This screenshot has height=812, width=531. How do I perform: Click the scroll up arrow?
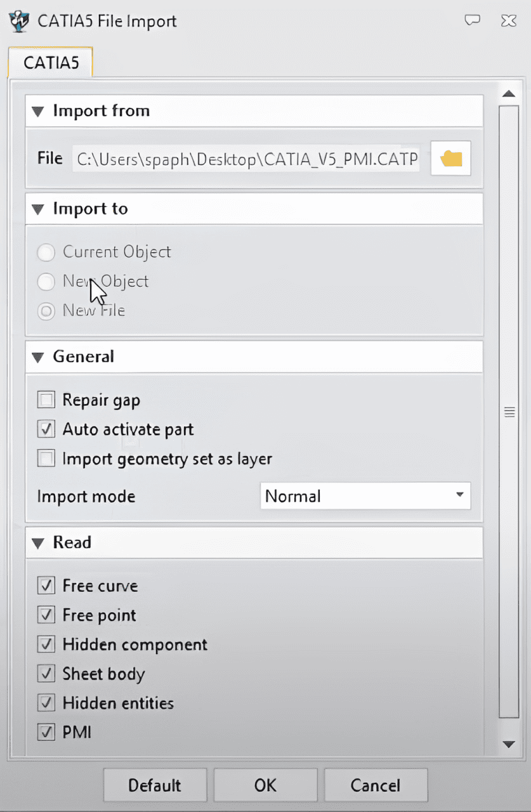click(x=508, y=94)
